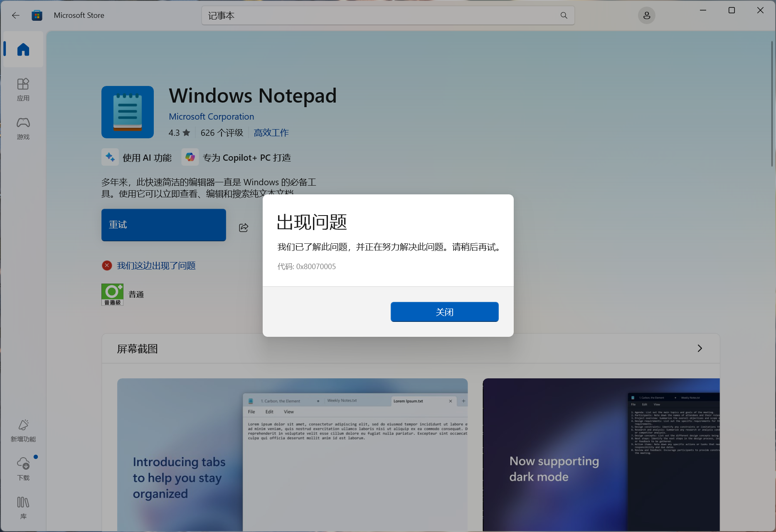Viewport: 776px width, 532px height.
Task: Click the search box containing 记事本
Action: (x=388, y=15)
